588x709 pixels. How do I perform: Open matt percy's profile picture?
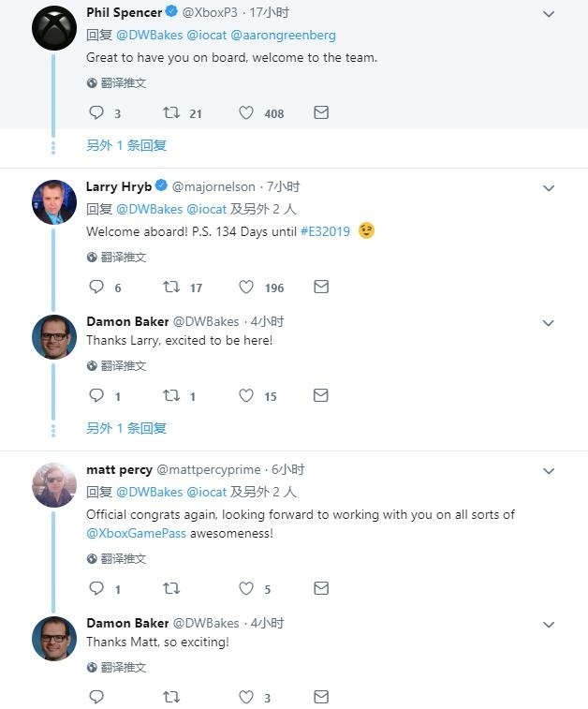coord(54,484)
